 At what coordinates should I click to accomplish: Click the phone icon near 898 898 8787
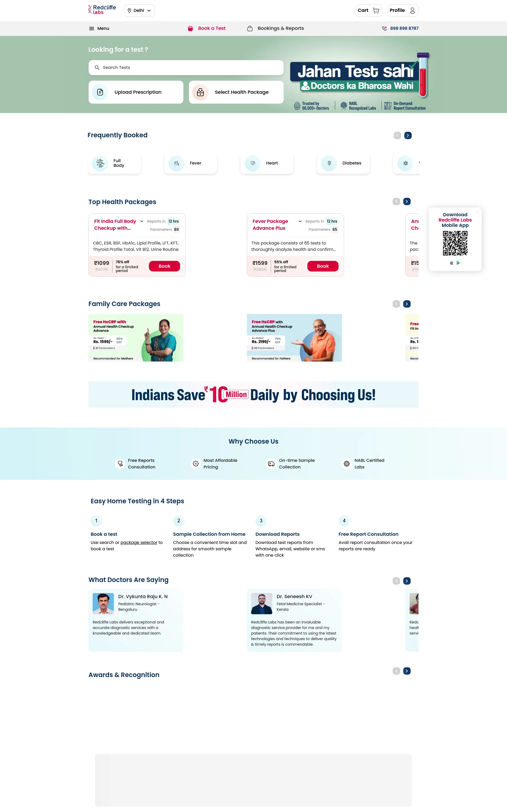click(x=384, y=28)
